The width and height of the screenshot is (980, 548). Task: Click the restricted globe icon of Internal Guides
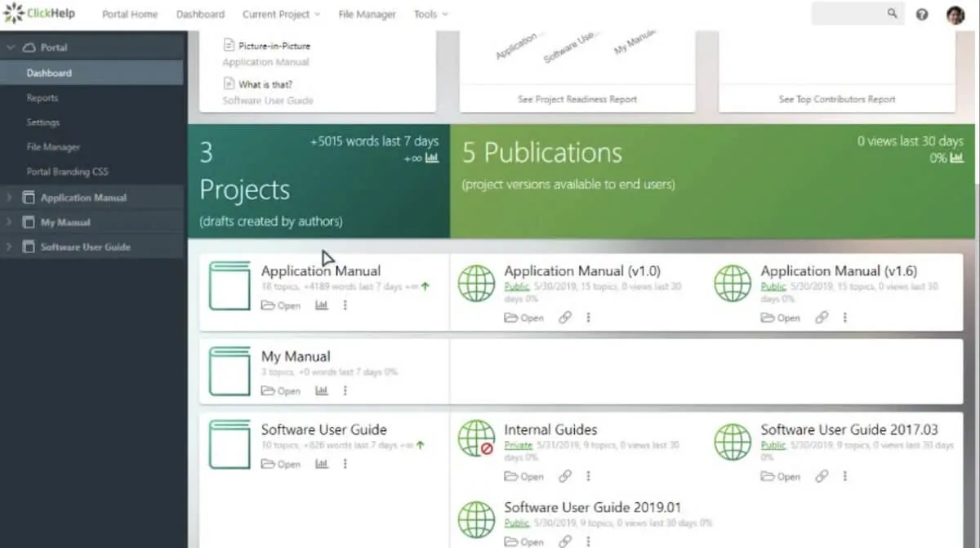pyautogui.click(x=476, y=439)
